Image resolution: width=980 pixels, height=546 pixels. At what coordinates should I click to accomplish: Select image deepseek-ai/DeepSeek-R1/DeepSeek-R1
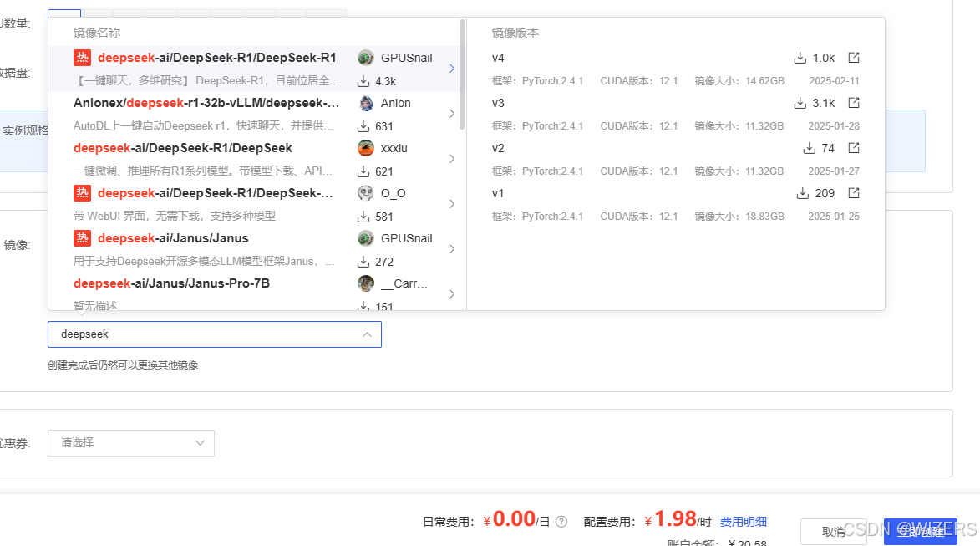(x=217, y=58)
